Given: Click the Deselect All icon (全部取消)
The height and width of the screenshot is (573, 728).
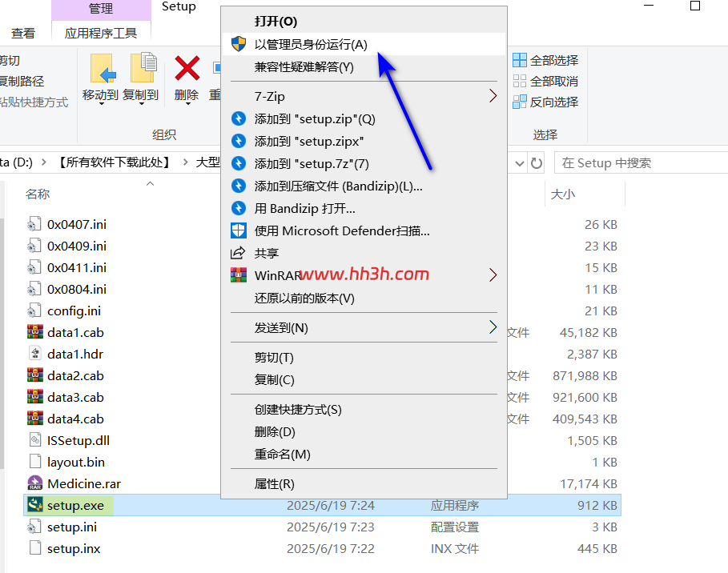Looking at the screenshot, I should [x=520, y=81].
